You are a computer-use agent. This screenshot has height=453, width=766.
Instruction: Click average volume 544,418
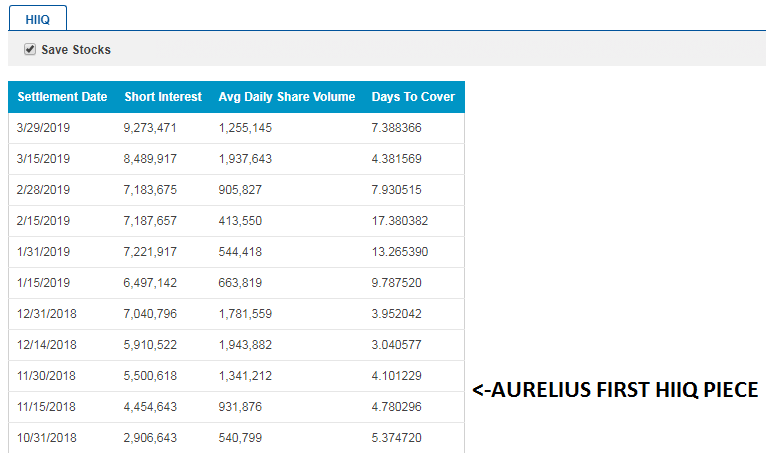point(240,252)
